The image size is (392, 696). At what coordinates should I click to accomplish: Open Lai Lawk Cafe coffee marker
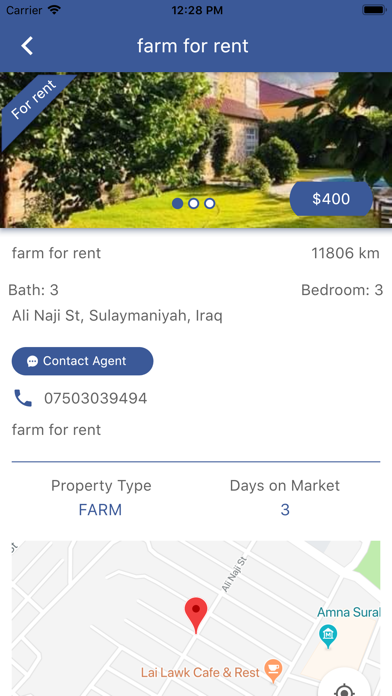[273, 671]
